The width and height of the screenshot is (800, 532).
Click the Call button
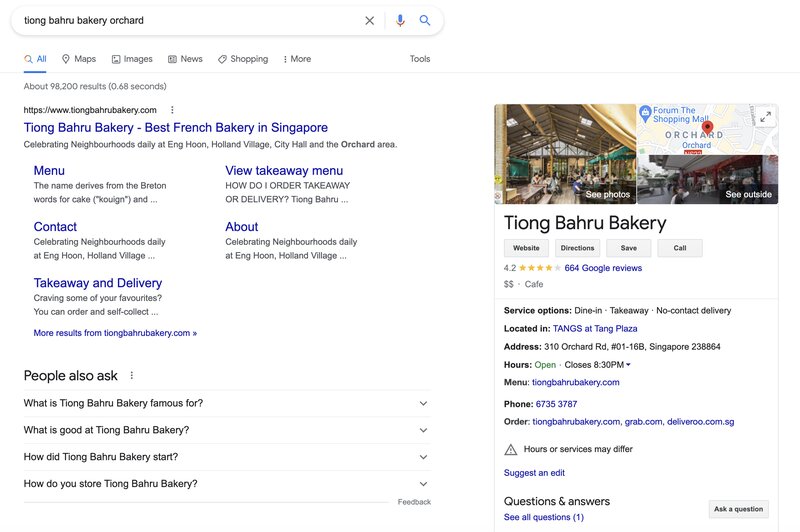point(680,248)
